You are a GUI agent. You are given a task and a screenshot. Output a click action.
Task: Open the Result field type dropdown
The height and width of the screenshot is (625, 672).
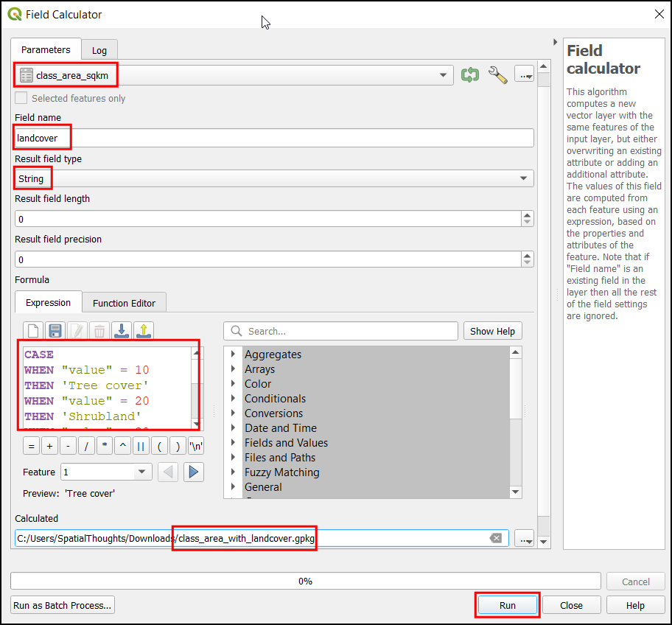tap(273, 178)
